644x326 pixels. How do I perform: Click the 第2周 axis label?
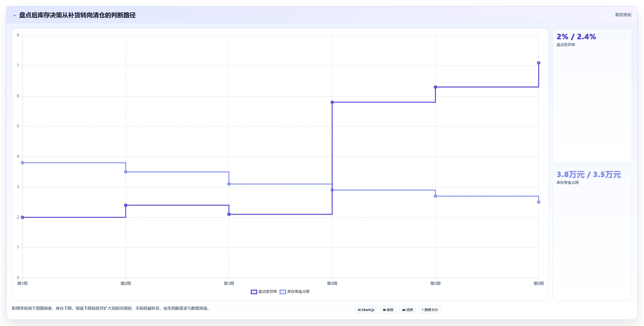pyautogui.click(x=126, y=283)
